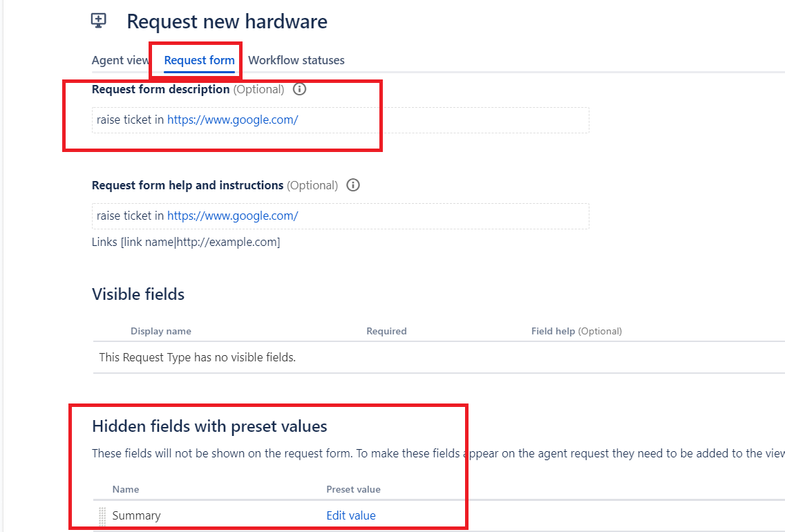Click the monitor icon beside Request new hardware

98,20
